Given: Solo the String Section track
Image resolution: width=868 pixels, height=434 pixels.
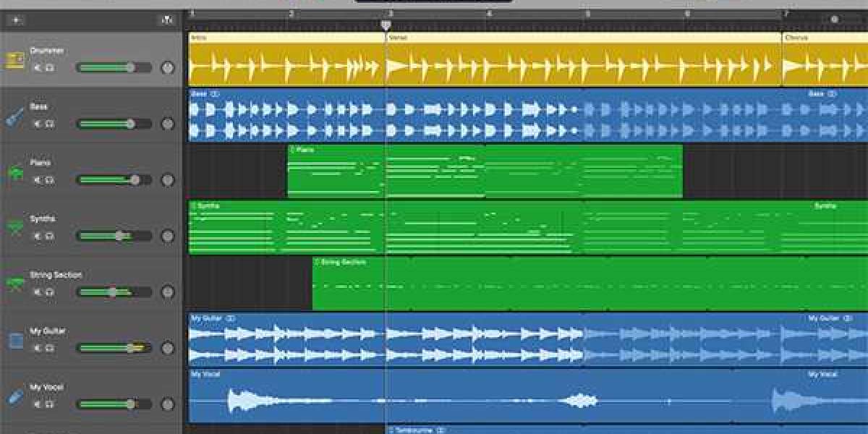Looking at the screenshot, I should (x=50, y=292).
